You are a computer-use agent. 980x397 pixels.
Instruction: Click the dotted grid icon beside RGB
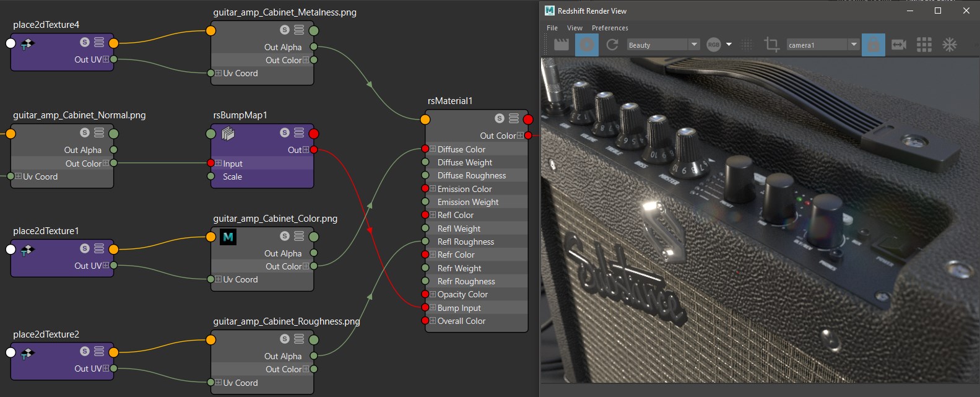tap(747, 45)
